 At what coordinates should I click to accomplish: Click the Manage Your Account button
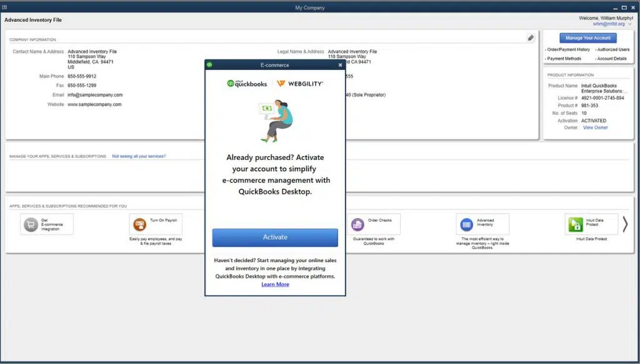point(587,38)
